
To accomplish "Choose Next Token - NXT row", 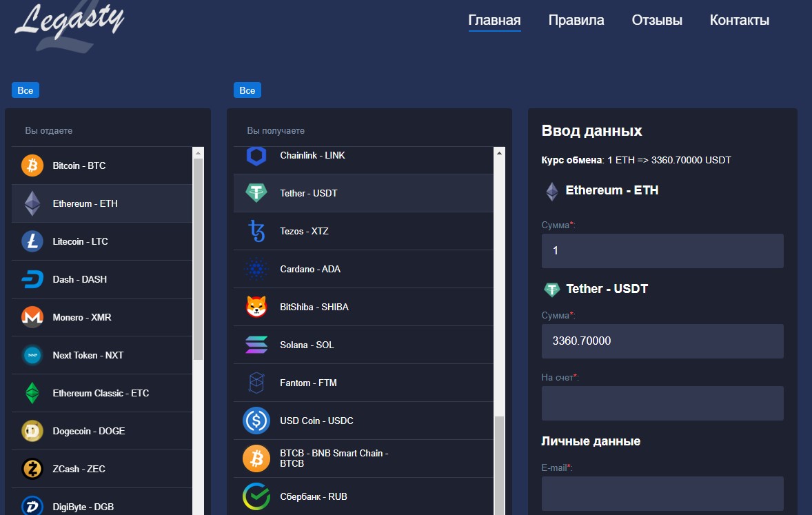I will point(102,356).
